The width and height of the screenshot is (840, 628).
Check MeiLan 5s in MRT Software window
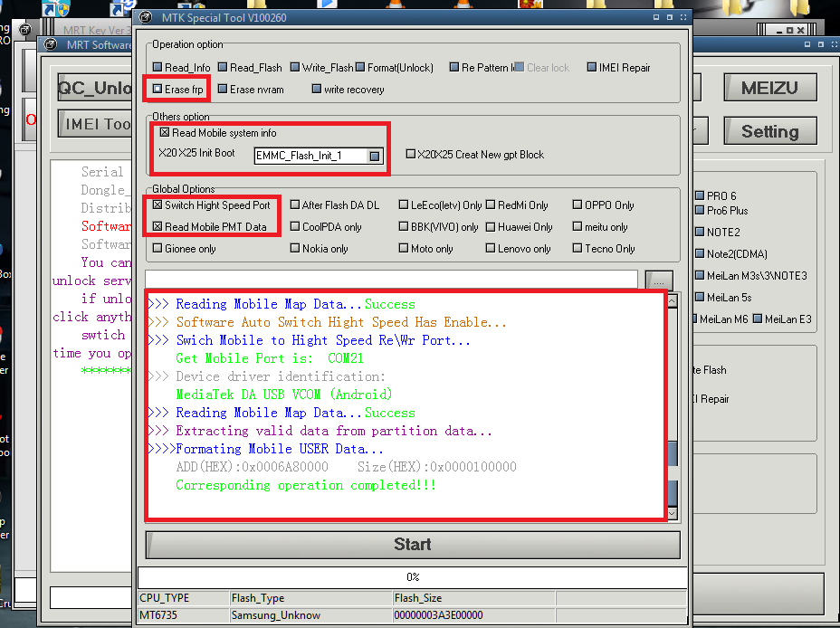coord(700,297)
